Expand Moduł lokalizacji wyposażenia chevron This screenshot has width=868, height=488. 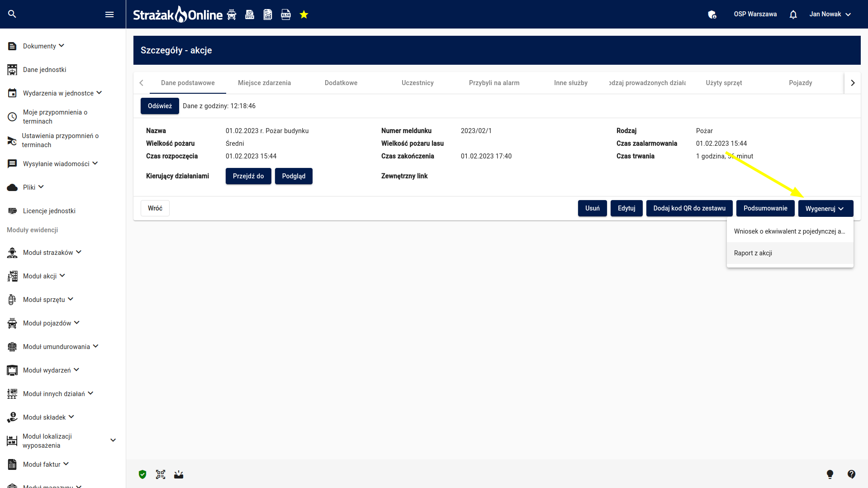pos(113,440)
